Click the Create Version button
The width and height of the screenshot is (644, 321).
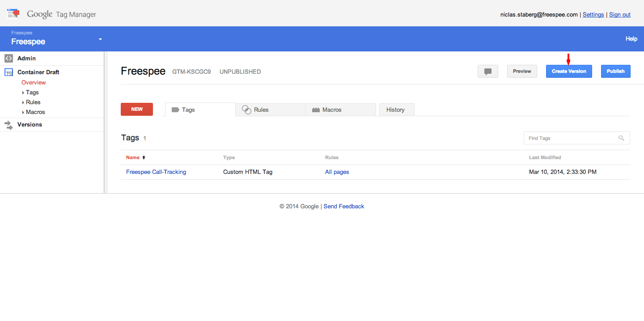(x=569, y=72)
